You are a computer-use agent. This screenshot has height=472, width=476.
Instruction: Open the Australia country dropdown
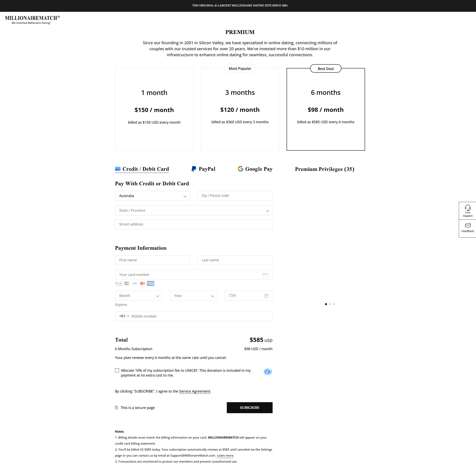coord(152,196)
